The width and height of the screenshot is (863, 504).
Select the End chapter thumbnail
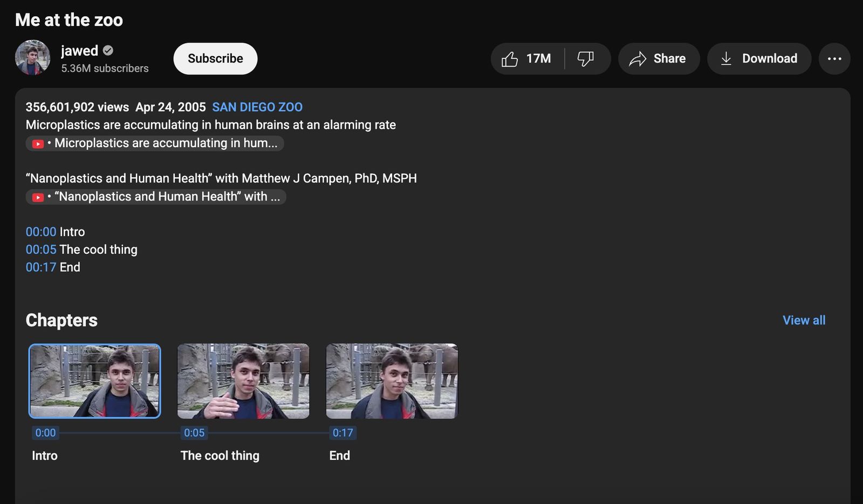pyautogui.click(x=392, y=381)
